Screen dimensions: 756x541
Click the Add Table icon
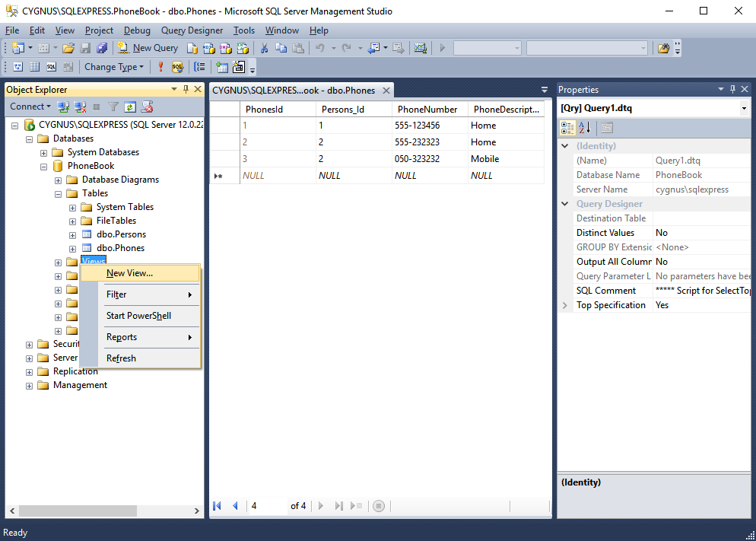pos(222,67)
